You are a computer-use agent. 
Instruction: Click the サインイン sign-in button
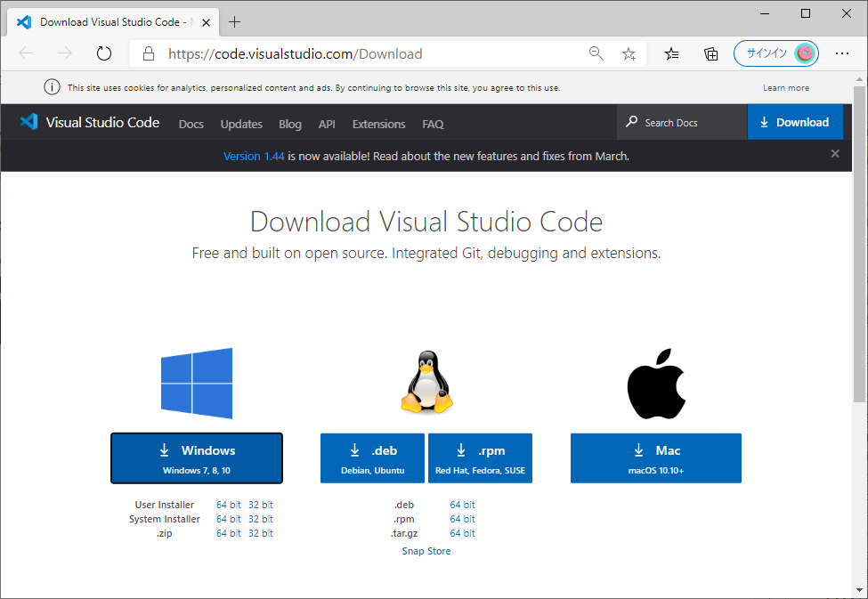pos(776,53)
